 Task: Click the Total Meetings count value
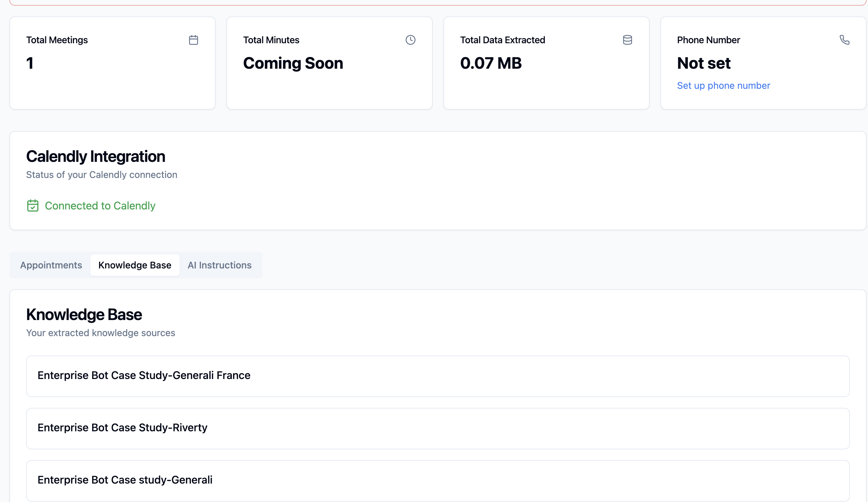click(x=30, y=63)
